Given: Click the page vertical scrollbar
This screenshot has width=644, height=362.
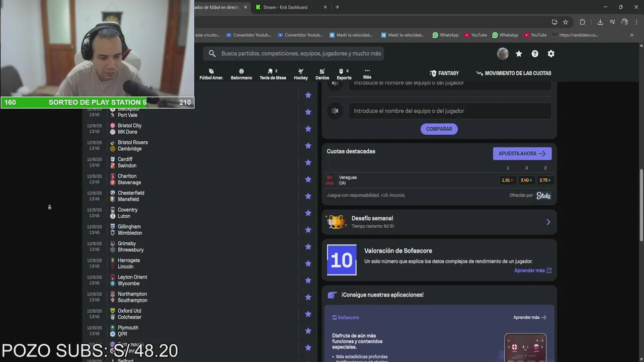Looking at the screenshot, I should [641, 205].
